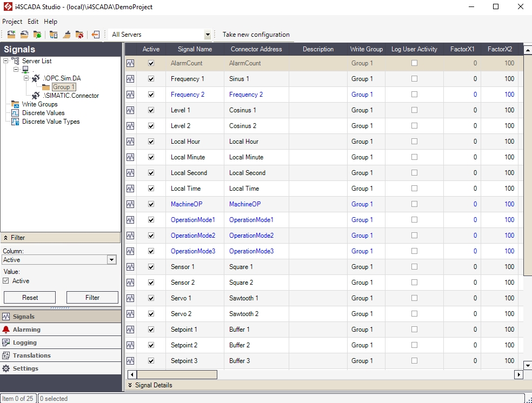Click the new project toolbar icon
This screenshot has width=532, height=403.
click(11, 35)
